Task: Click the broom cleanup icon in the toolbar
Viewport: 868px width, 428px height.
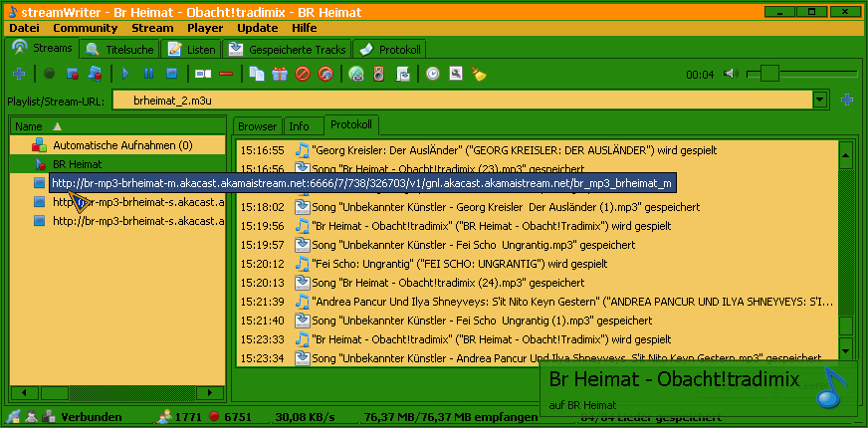Action: (479, 74)
